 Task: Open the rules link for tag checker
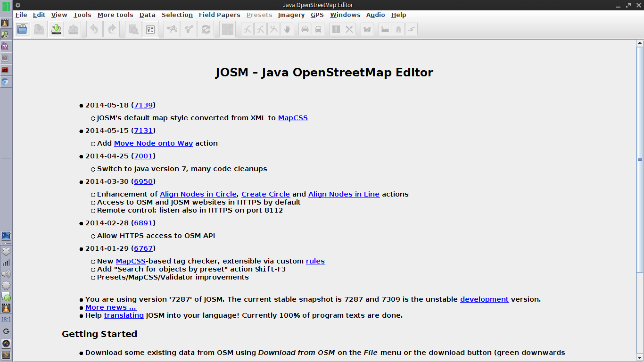(x=315, y=261)
